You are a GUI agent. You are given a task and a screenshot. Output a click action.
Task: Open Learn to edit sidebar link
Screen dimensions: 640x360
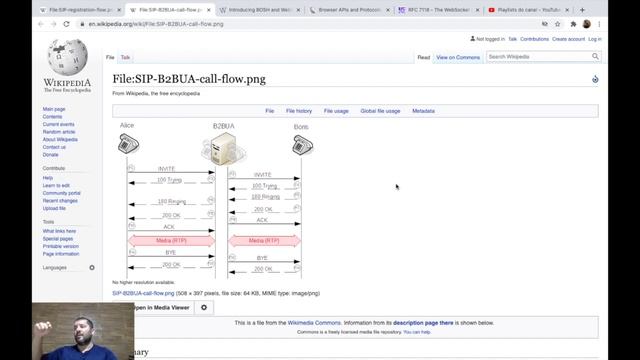pos(56,185)
